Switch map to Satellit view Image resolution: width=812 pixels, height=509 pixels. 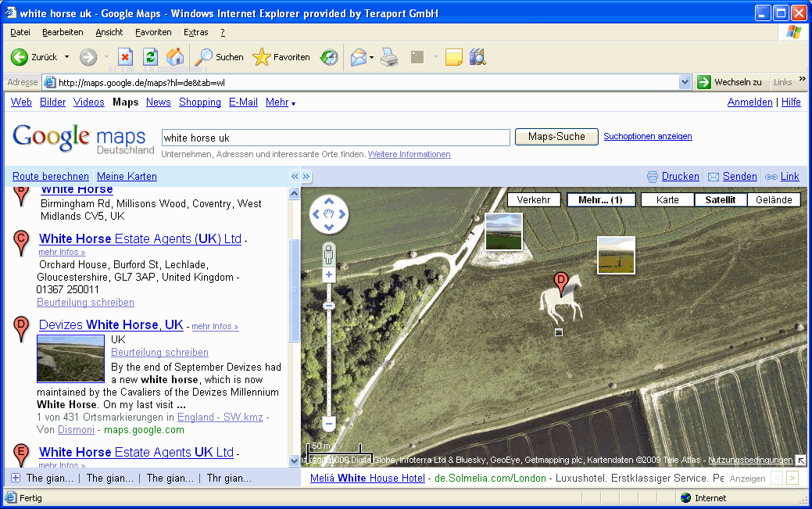(x=721, y=199)
